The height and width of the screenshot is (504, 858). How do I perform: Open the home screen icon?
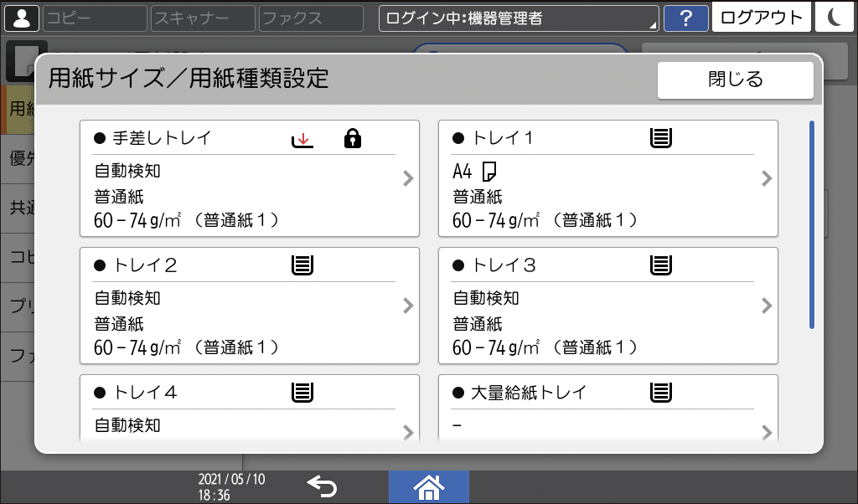429,486
